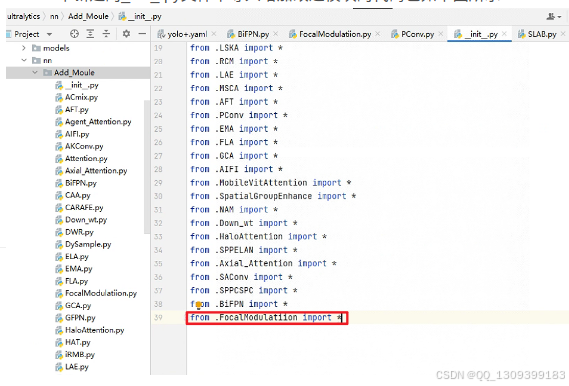Select ELA.py in the project tree
The height and width of the screenshot is (386, 569).
point(72,257)
